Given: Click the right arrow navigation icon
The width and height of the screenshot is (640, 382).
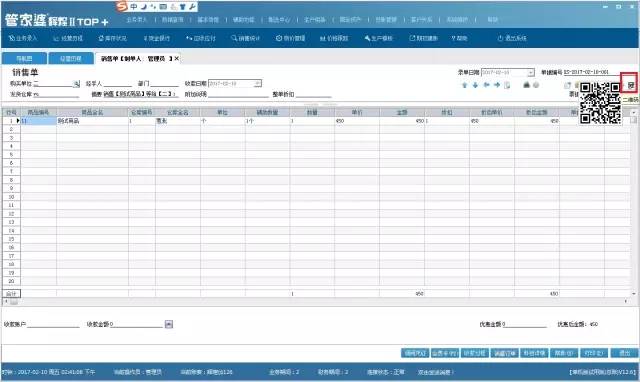Looking at the screenshot, I should [x=497, y=85].
